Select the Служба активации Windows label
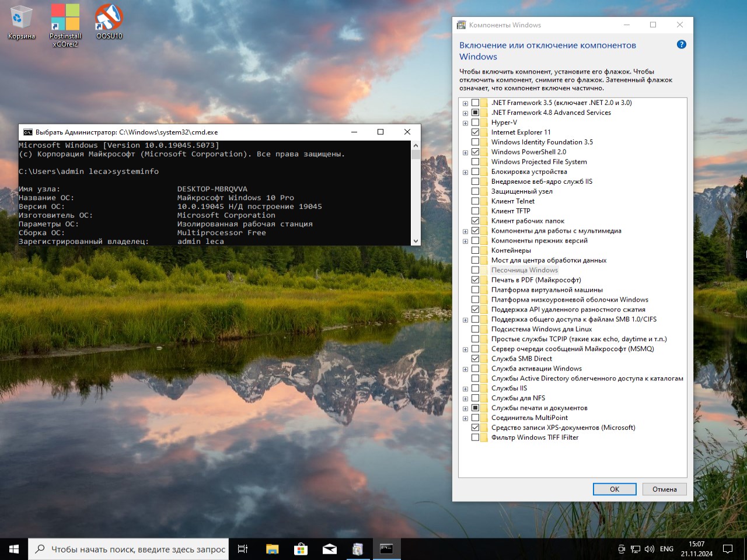Screen dimensions: 747x560 pyautogui.click(x=536, y=369)
